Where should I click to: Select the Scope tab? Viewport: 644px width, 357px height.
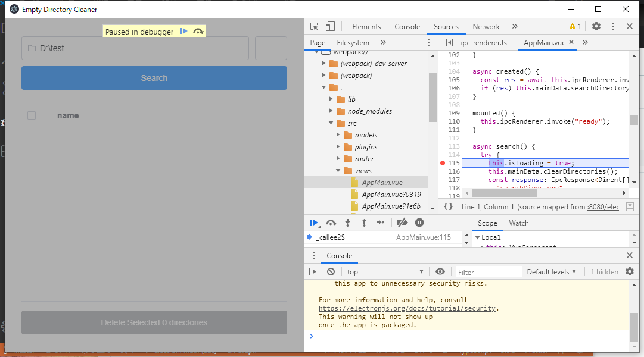(487, 223)
